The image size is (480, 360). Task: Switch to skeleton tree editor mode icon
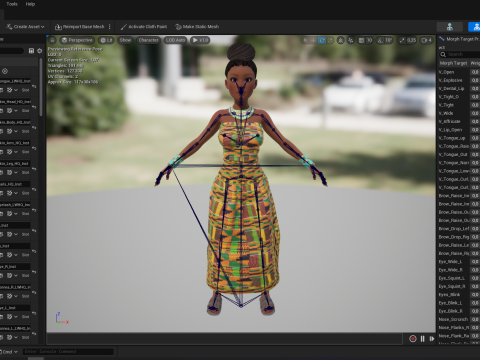450,27
